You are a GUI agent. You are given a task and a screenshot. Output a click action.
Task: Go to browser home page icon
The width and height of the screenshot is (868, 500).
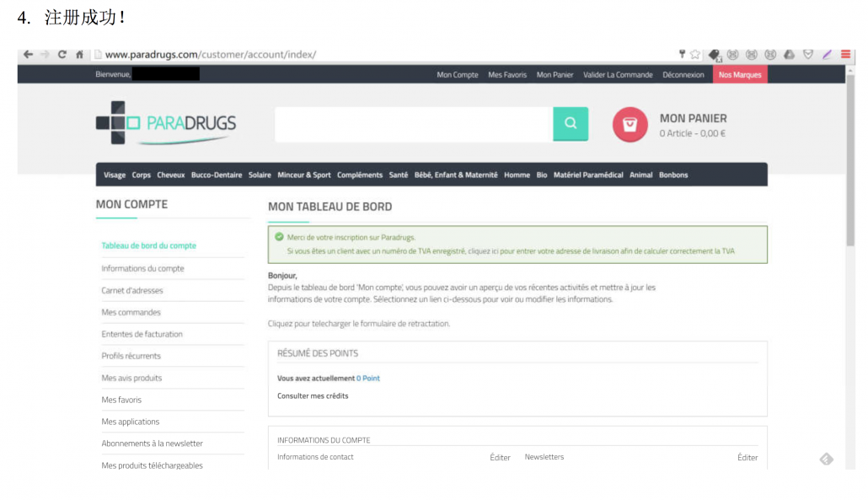(x=79, y=55)
